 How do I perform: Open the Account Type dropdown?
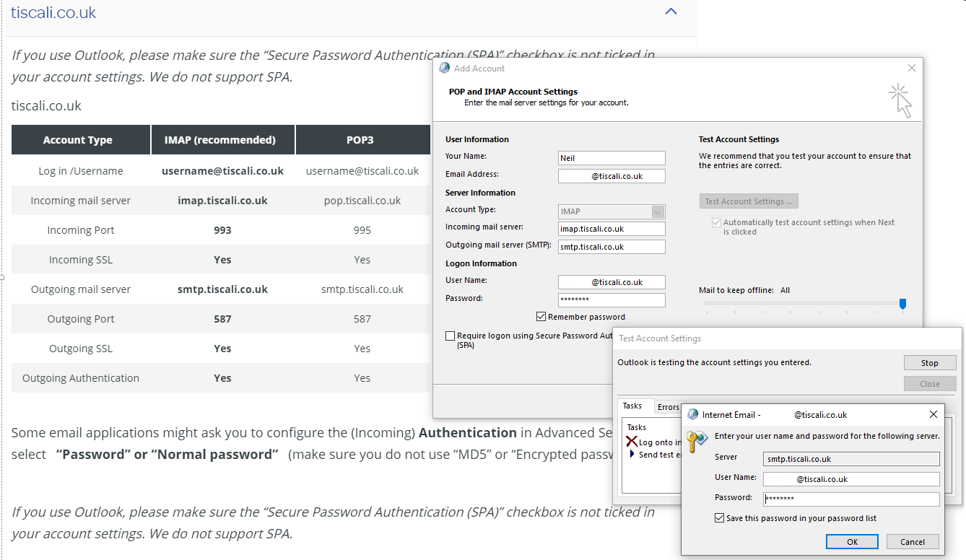(x=657, y=211)
